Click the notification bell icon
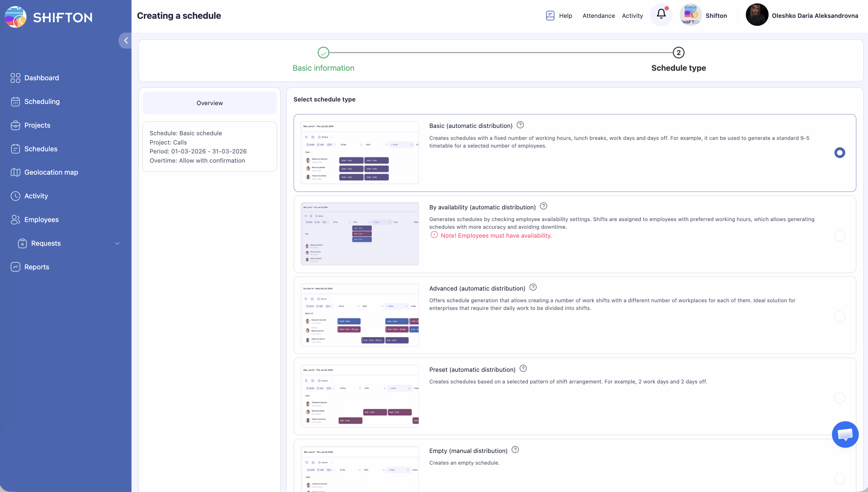The height and width of the screenshot is (492, 868). [x=661, y=14]
